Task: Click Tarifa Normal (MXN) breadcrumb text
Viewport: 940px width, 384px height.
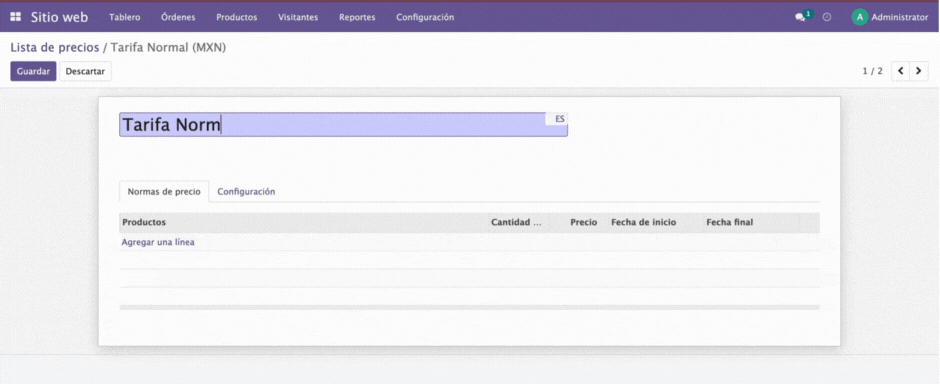Action: (168, 48)
